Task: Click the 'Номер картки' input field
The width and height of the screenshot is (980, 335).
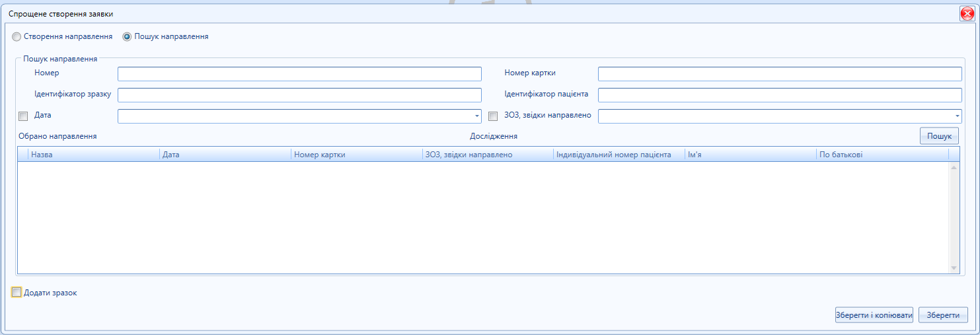Action: 780,74
